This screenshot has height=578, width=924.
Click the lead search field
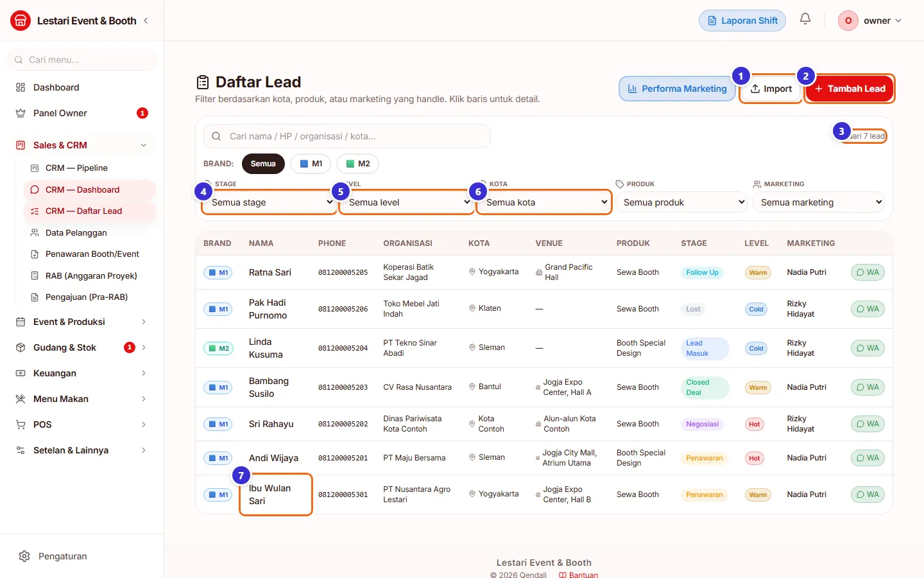[347, 136]
